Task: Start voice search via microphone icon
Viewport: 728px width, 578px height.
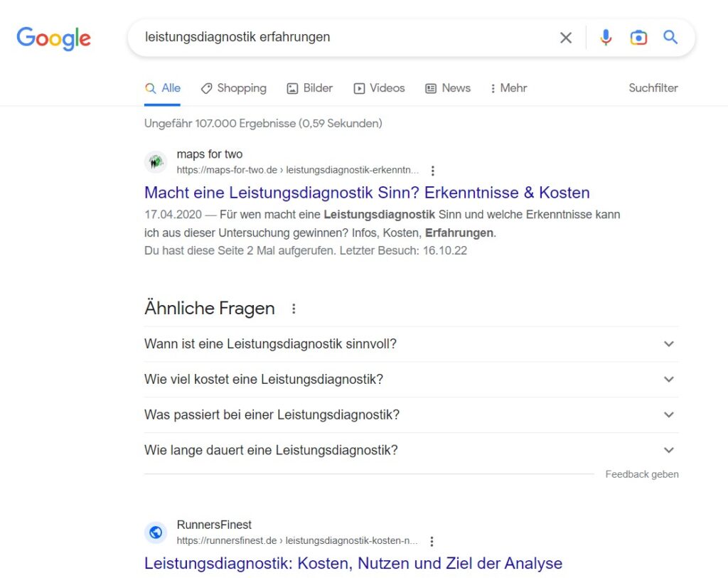Action: [606, 37]
